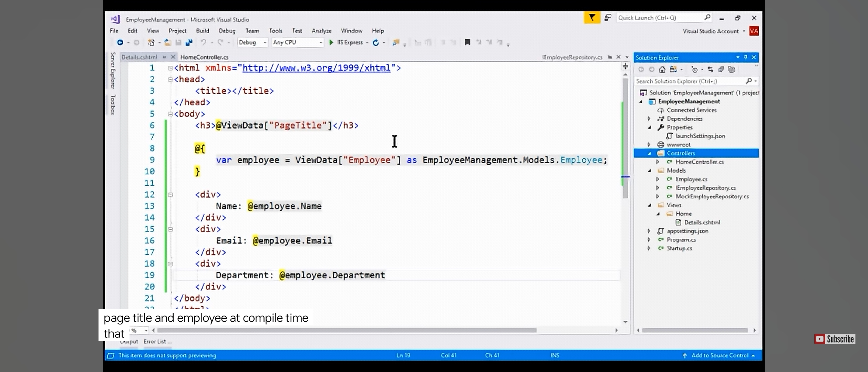The width and height of the screenshot is (868, 372).
Task: Click the Undo toolbar icon
Action: click(x=204, y=42)
